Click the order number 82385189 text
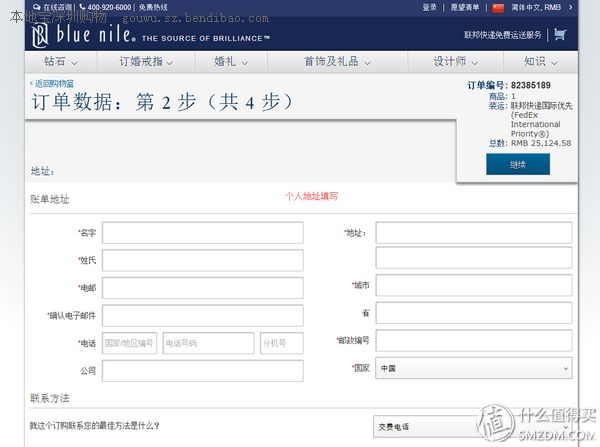 [530, 85]
